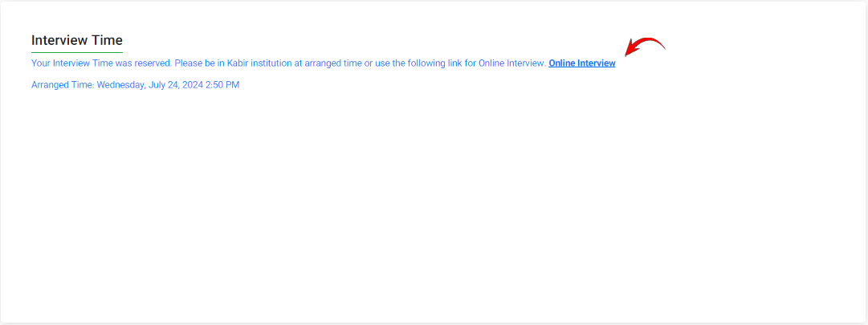Click the Interview Time heading
868x325 pixels.
(x=77, y=40)
